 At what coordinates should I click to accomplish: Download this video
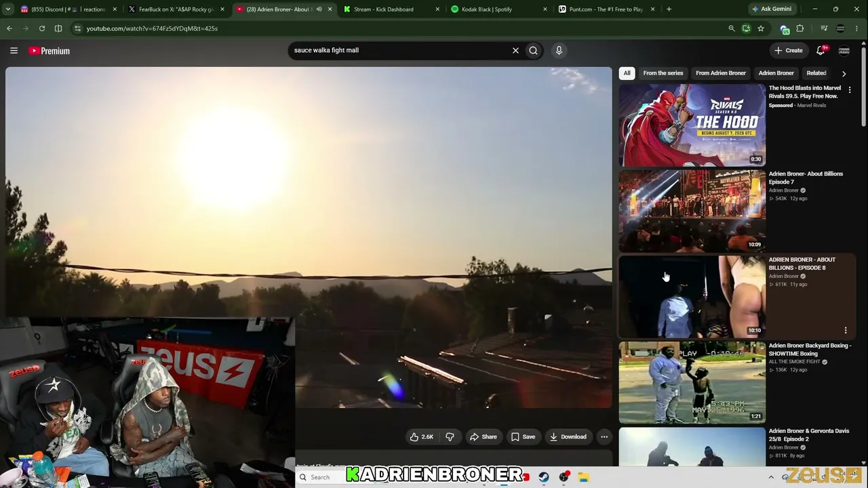[x=568, y=436]
